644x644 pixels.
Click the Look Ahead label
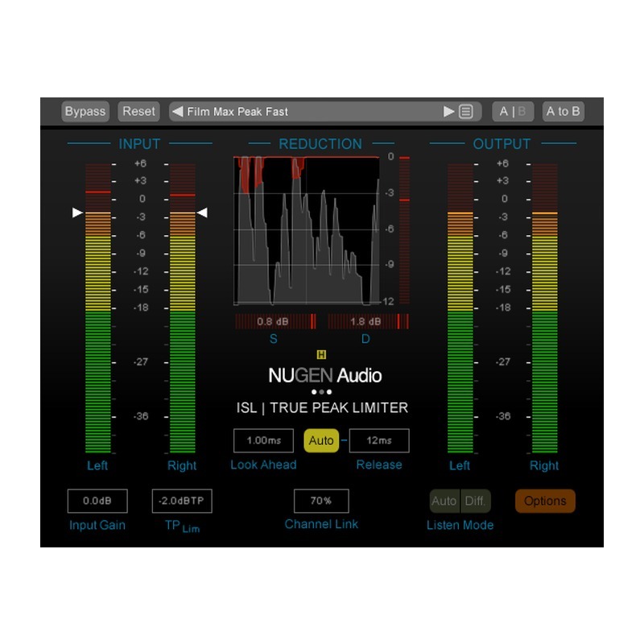tap(263, 465)
